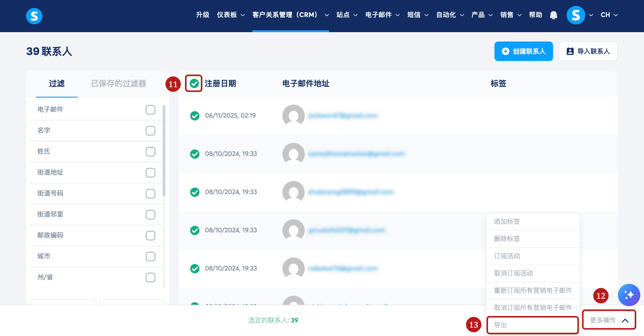Expand the 客户关系管理 (CRM) menu
This screenshot has height=336, width=644.
tap(290, 15)
